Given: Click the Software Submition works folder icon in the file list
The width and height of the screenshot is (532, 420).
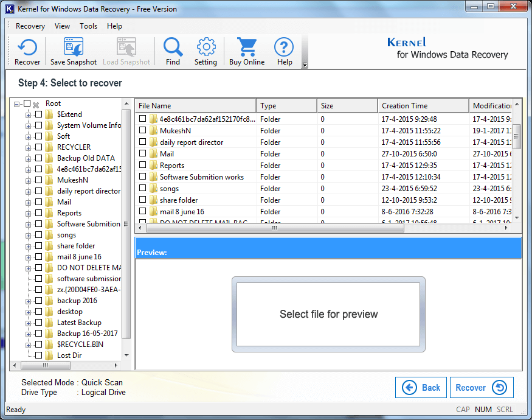Looking at the screenshot, I should pos(153,177).
